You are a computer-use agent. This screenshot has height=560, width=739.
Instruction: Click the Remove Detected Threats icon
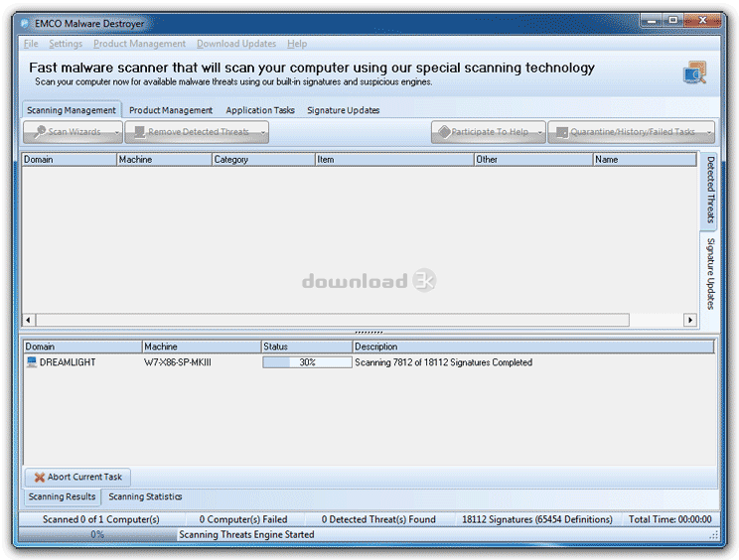[x=139, y=132]
